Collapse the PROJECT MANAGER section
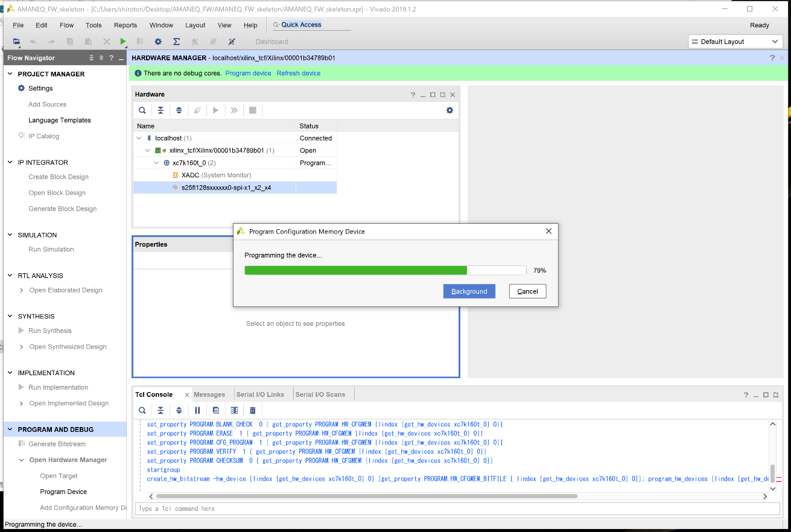Image resolution: width=791 pixels, height=532 pixels. [x=10, y=74]
